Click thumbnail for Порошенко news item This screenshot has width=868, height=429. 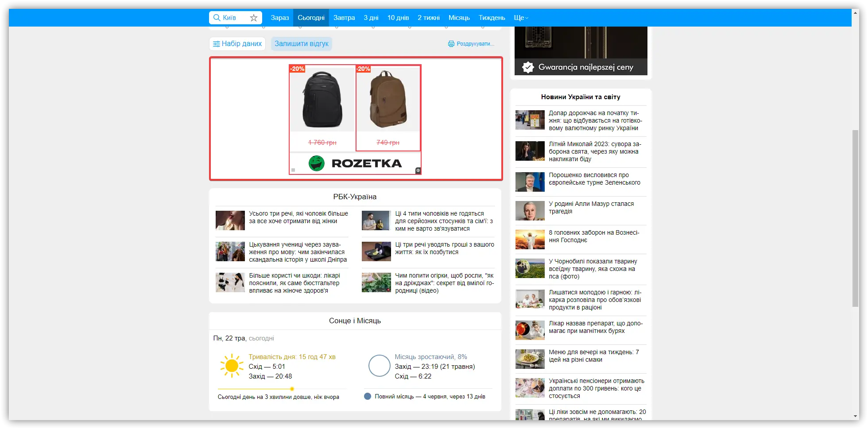pos(530,182)
